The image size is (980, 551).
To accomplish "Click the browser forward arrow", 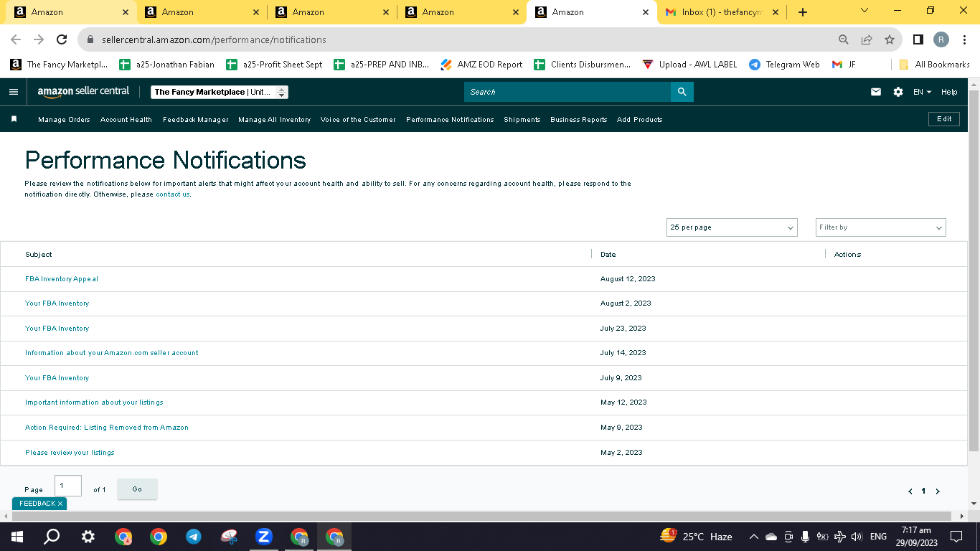I will 39,39.
